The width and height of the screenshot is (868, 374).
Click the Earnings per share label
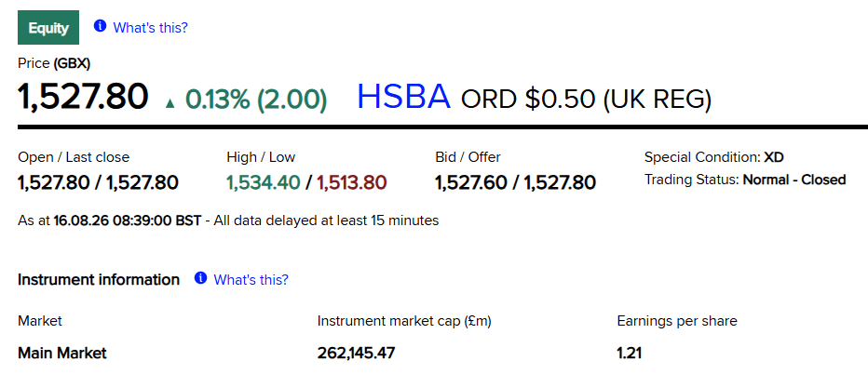pyautogui.click(x=677, y=321)
